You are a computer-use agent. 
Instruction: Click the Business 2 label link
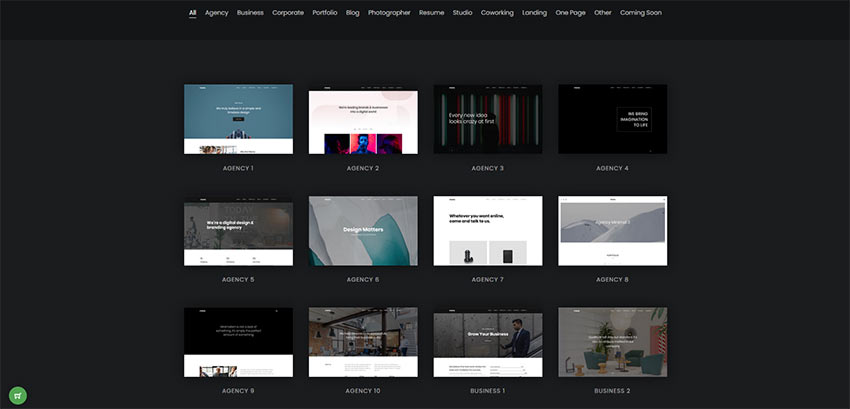click(x=612, y=391)
